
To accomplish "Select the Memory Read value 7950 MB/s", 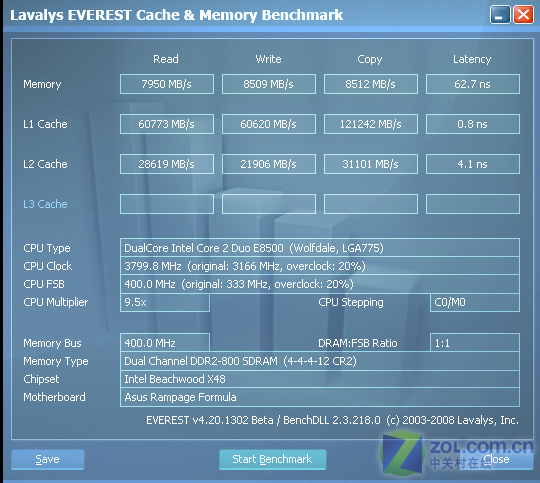I will (167, 84).
